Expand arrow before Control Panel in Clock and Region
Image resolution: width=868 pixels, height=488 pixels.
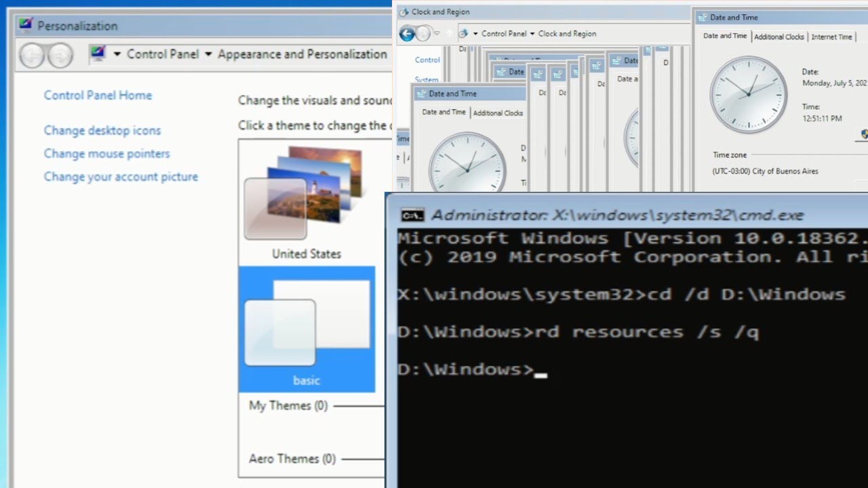point(475,33)
